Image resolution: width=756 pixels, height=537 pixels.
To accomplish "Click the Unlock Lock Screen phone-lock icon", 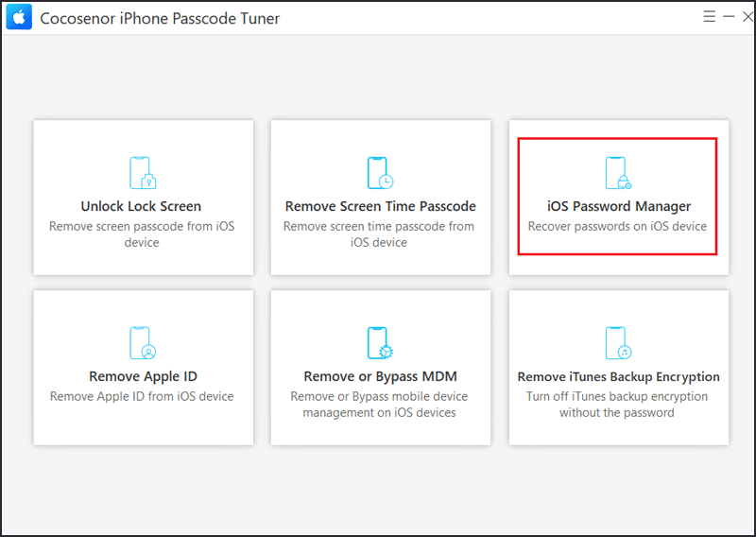I will pyautogui.click(x=143, y=173).
